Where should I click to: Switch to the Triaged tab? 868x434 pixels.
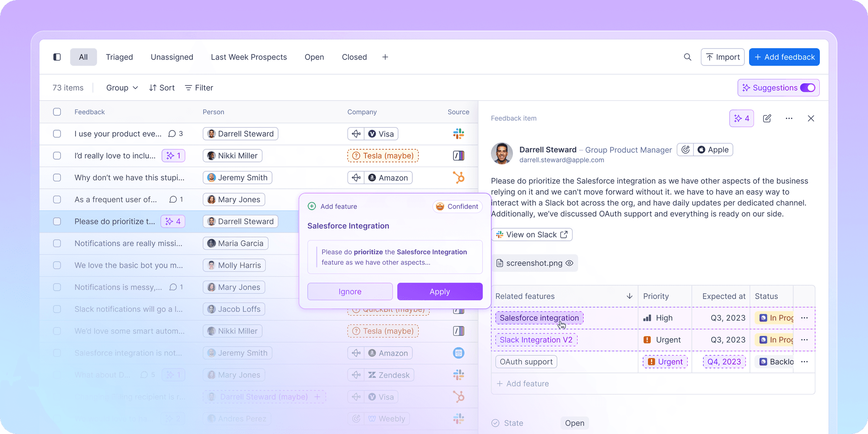(x=119, y=57)
